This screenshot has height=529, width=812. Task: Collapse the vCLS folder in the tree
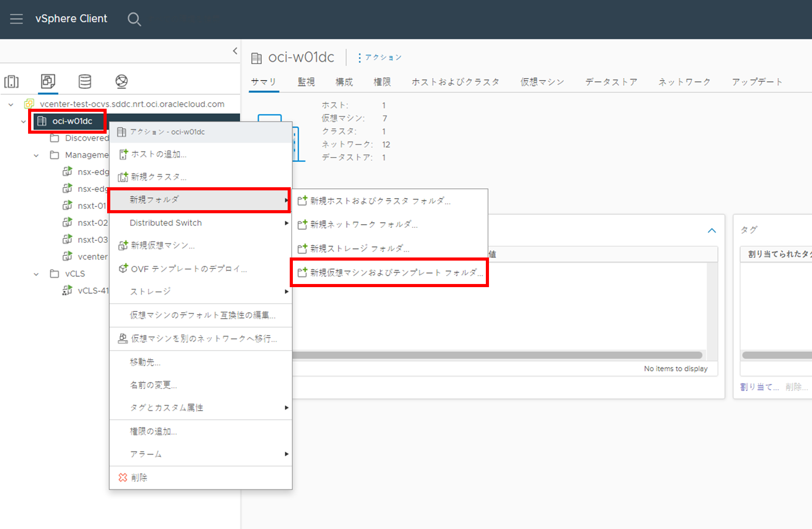tap(35, 273)
